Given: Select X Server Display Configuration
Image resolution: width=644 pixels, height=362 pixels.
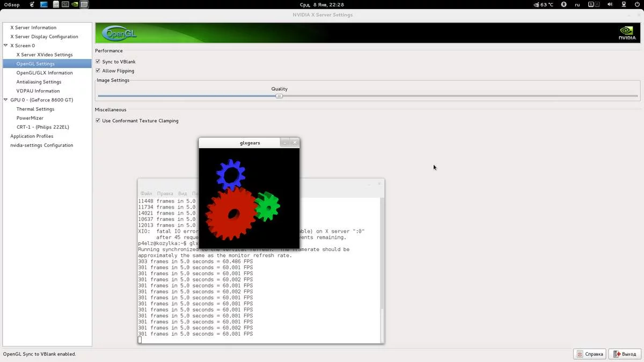Looking at the screenshot, I should click(x=44, y=36).
